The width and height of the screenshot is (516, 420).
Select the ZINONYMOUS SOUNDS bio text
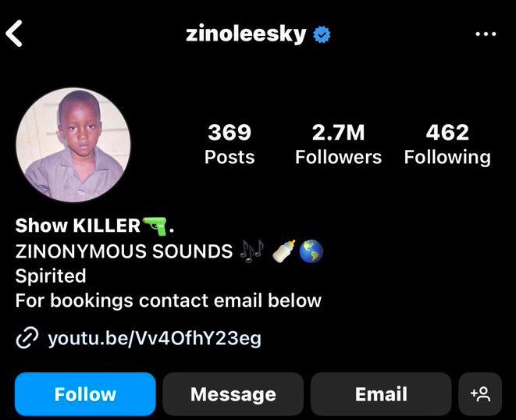[x=124, y=251]
